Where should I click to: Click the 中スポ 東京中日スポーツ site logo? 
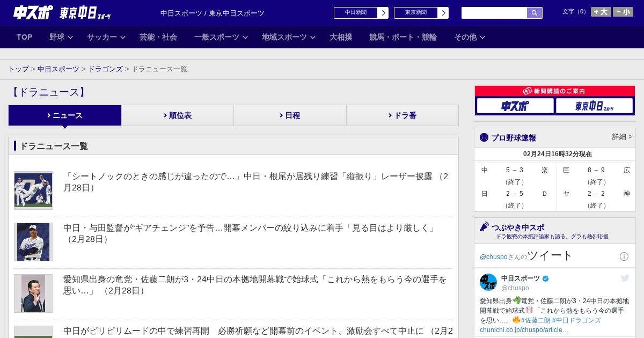[x=62, y=12]
